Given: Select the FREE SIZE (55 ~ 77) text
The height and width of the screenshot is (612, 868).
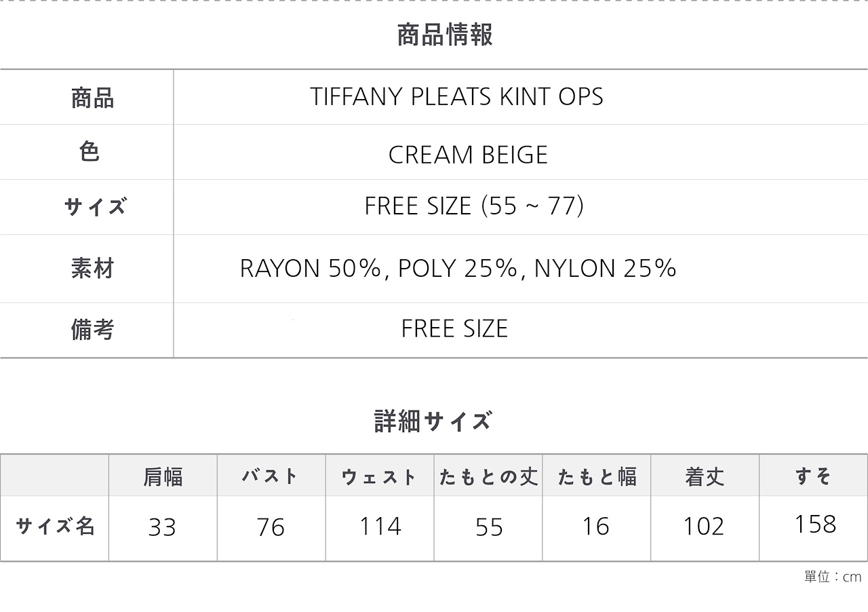Looking at the screenshot, I should coord(473,206).
